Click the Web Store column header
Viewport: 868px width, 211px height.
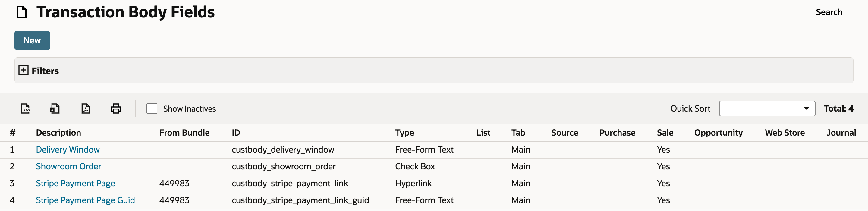click(785, 133)
